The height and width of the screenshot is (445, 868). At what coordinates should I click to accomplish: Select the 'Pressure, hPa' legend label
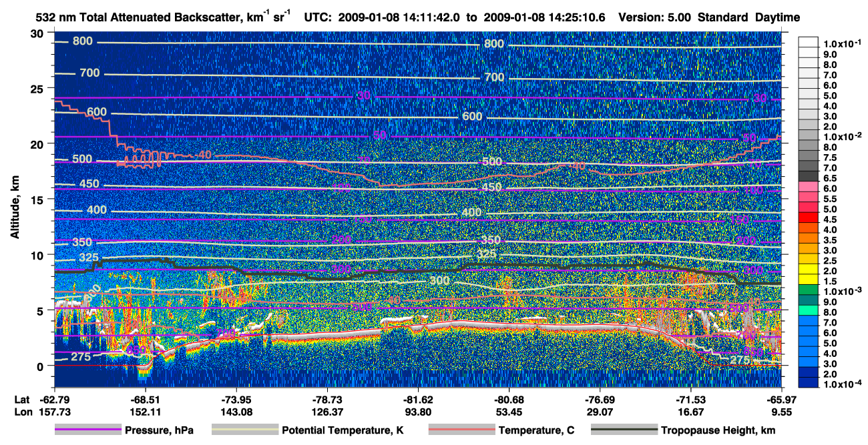pyautogui.click(x=158, y=431)
